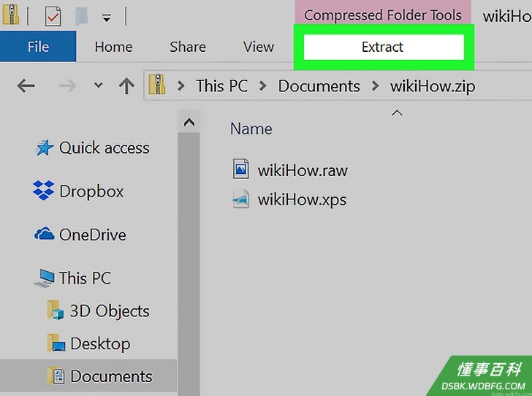Click the OneDrive cloud icon
532x396 pixels.
pos(44,234)
